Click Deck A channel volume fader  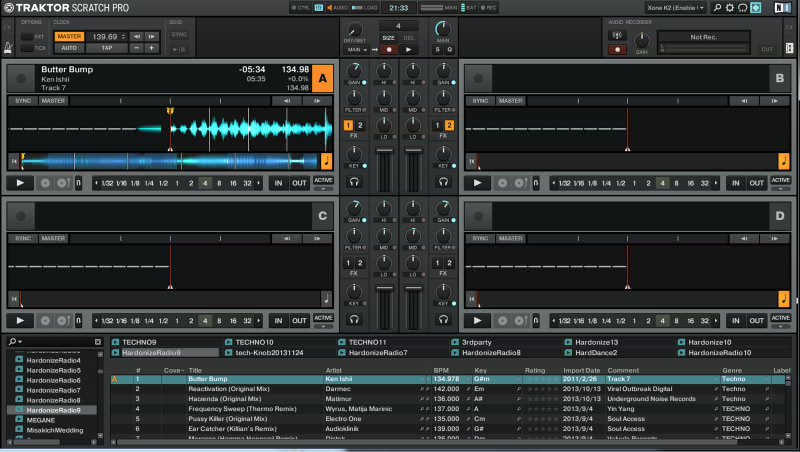(384, 150)
